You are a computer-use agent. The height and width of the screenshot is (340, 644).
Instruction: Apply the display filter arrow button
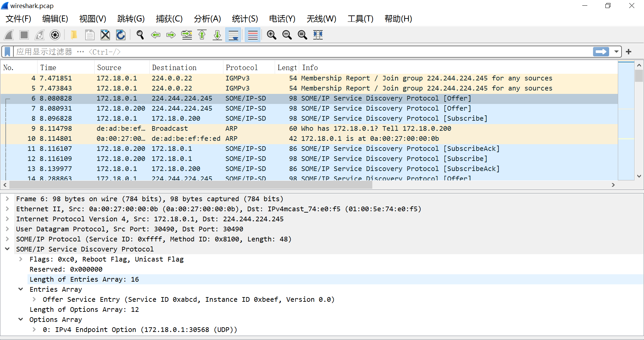(601, 52)
